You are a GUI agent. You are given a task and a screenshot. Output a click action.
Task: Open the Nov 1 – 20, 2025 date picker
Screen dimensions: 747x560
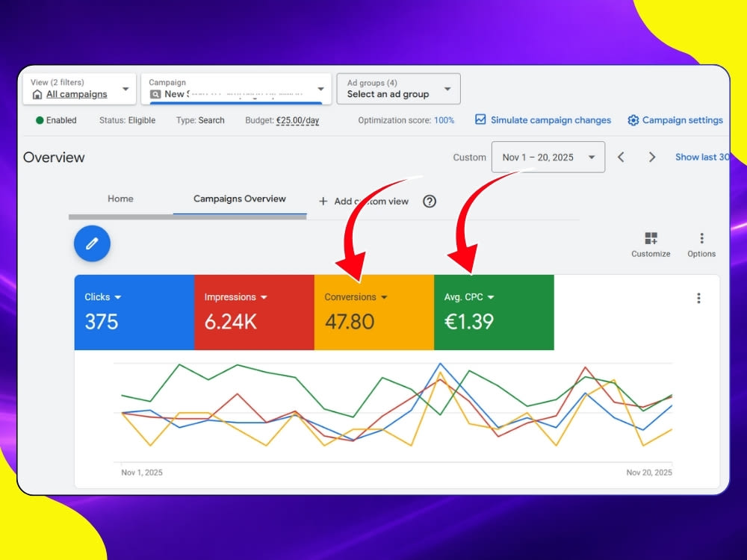point(548,157)
